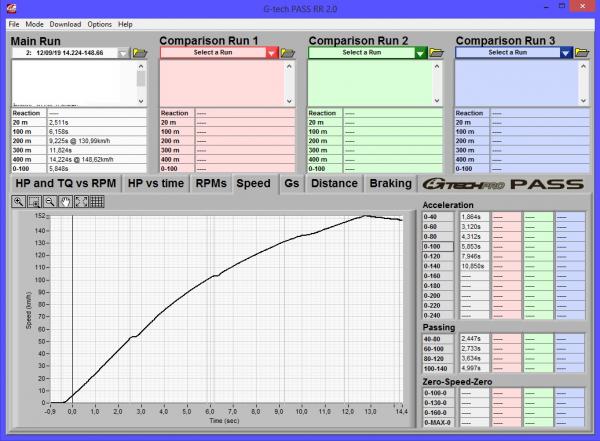This screenshot has height=441, width=600.
Task: Click the 0-MAX-0 zero-speed-zero button
Action: pyautogui.click(x=438, y=423)
